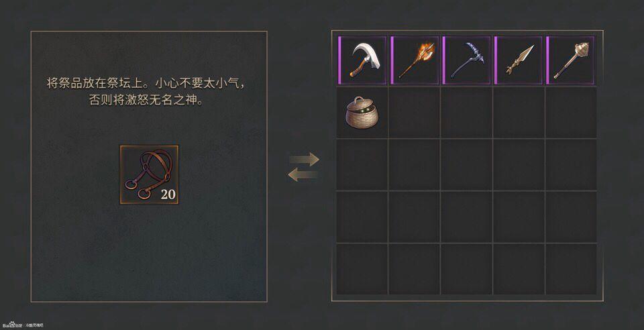
Task: Click empty altar area below the bridle
Action: pos(149,250)
